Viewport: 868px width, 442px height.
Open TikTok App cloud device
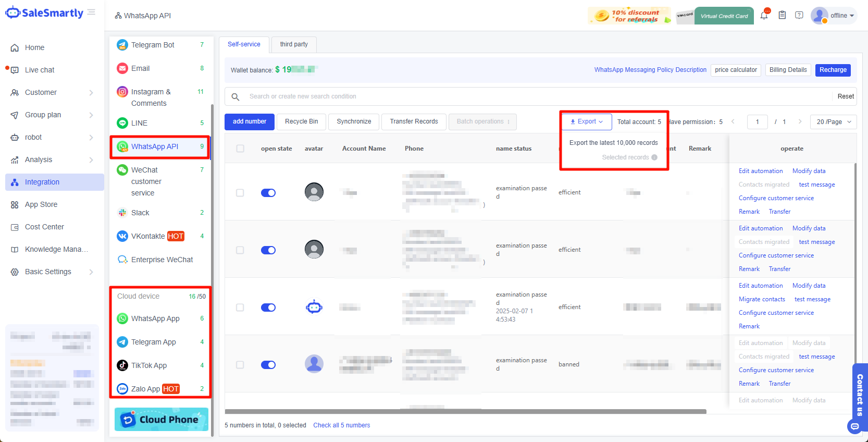click(160, 365)
